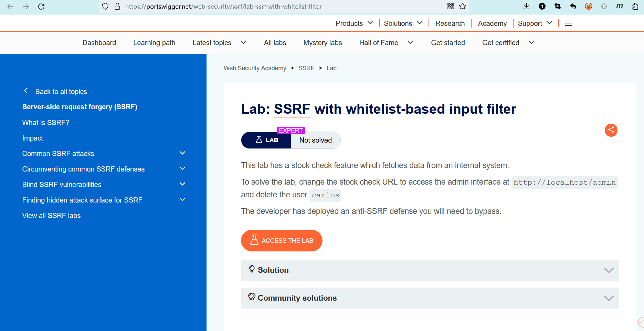The width and height of the screenshot is (644, 331).
Task: Open the hamburger menu icon
Action: [569, 23]
